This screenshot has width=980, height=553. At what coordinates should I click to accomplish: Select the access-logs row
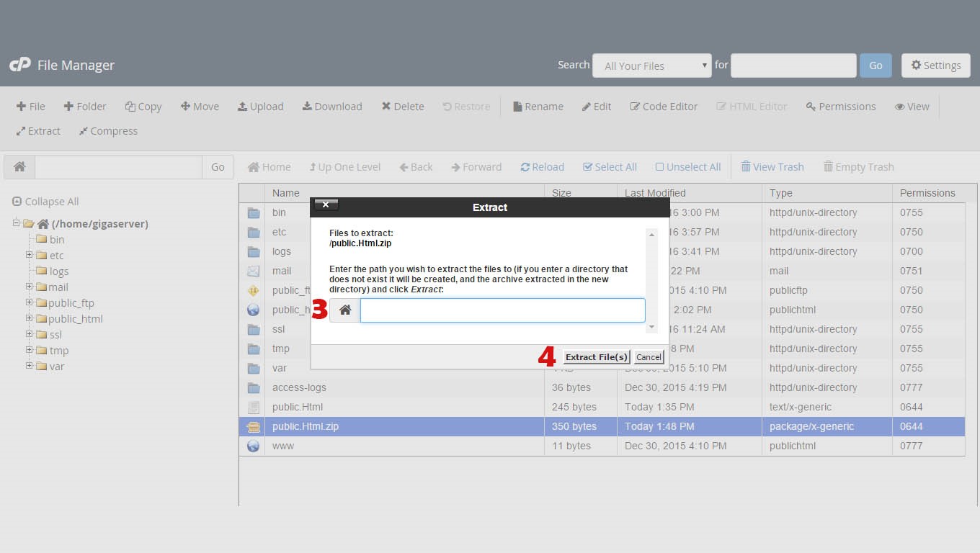tap(602, 387)
